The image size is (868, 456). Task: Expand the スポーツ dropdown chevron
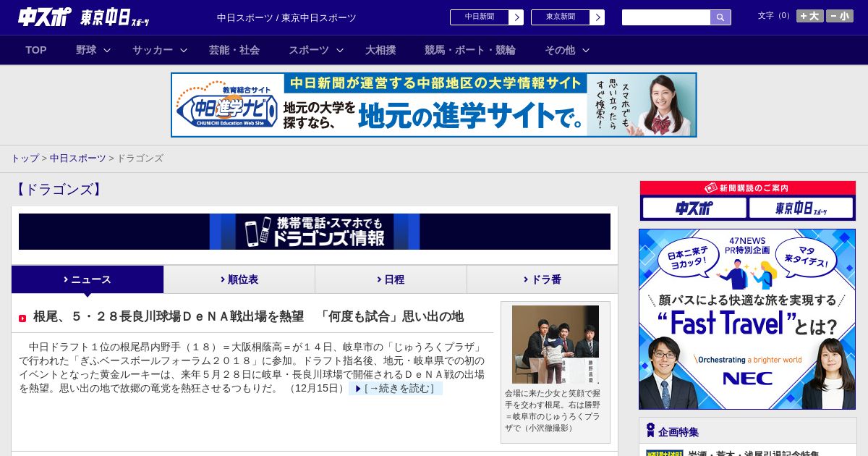pyautogui.click(x=340, y=50)
